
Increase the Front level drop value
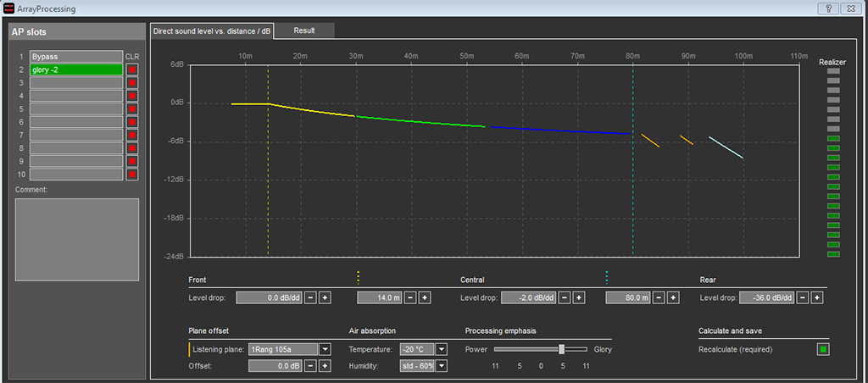click(325, 297)
